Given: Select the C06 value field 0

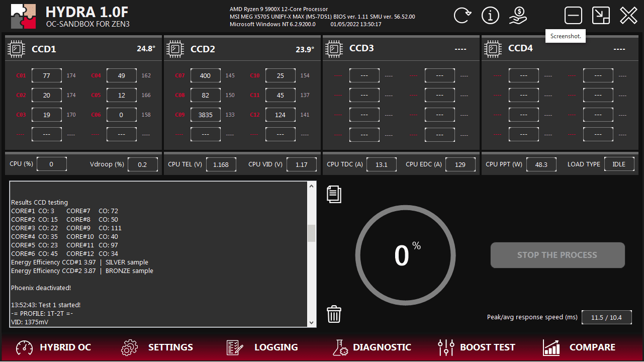Looking at the screenshot, I should (122, 115).
